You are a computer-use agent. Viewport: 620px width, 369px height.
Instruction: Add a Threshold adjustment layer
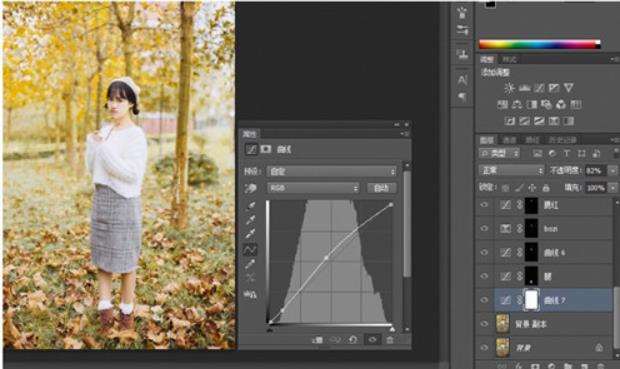(x=539, y=121)
